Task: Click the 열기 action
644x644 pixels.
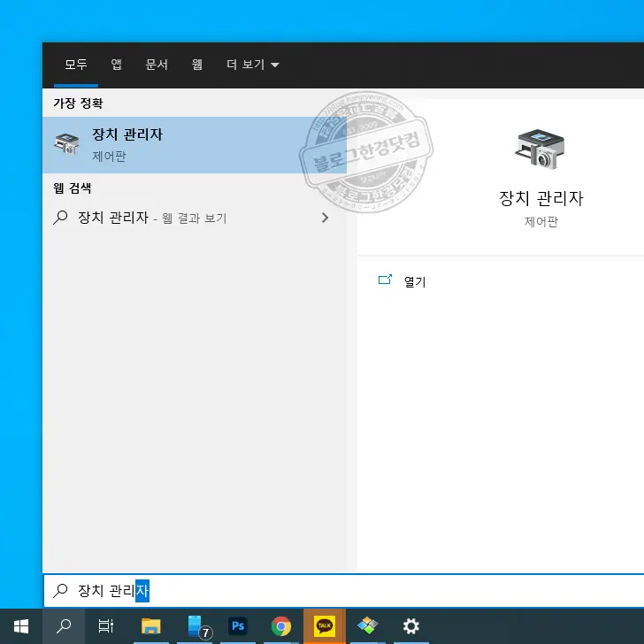Action: click(x=415, y=281)
